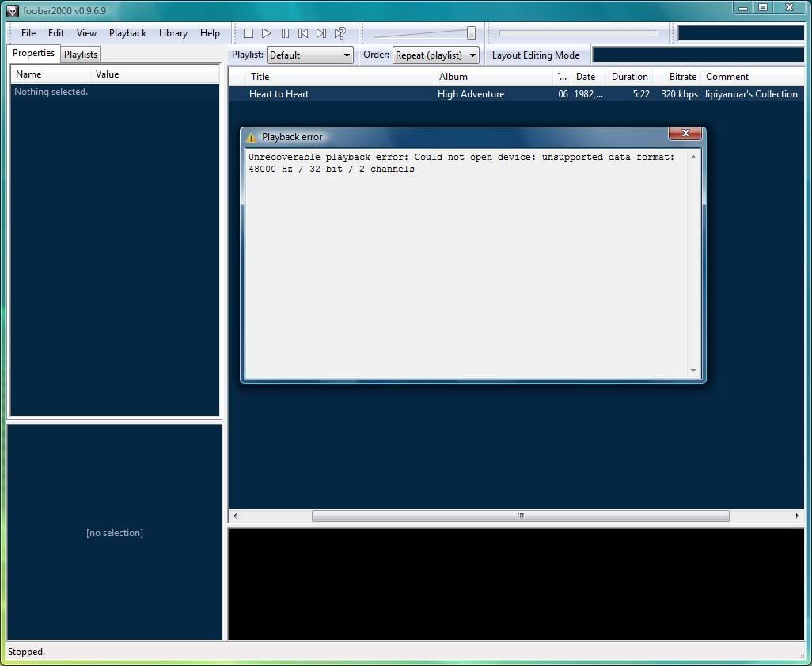Open the Playback menu
Image resolution: width=812 pixels, height=666 pixels.
tap(127, 33)
